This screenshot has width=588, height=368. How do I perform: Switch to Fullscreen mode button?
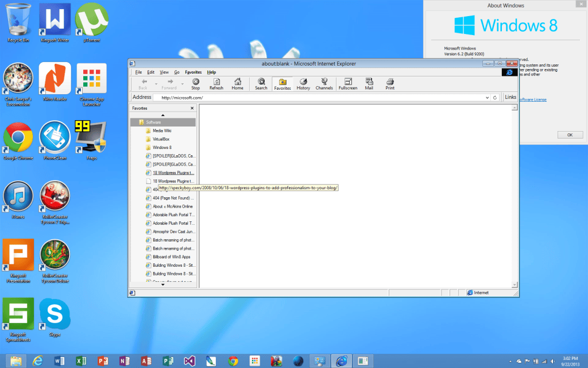[x=348, y=84]
